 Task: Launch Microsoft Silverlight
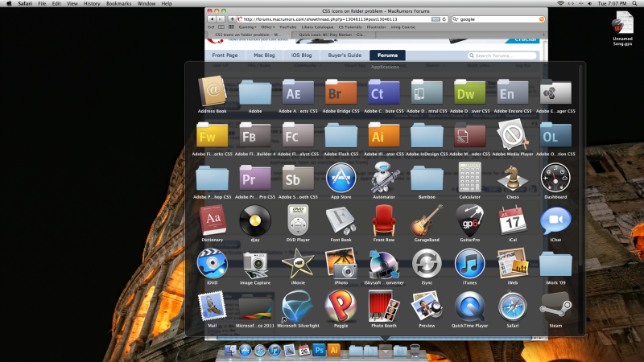pyautogui.click(x=298, y=306)
